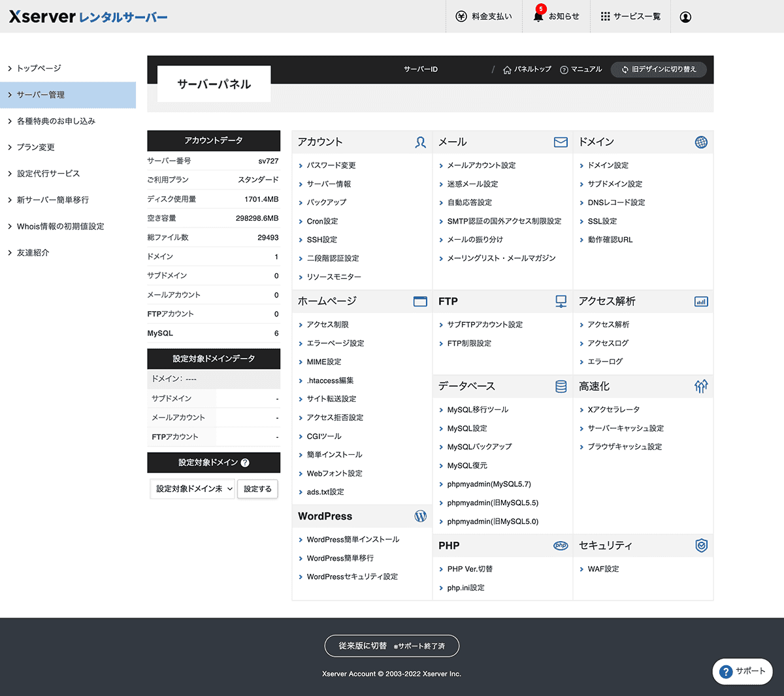Click the 従来版に切替 button
Image resolution: width=784 pixels, height=696 pixels.
391,646
